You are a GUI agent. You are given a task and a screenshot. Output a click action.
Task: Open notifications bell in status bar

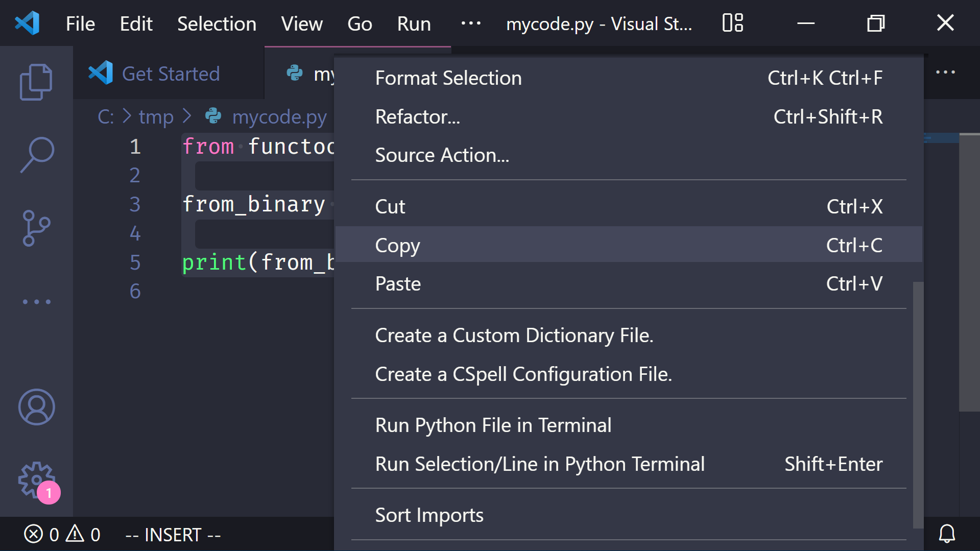pos(947,534)
